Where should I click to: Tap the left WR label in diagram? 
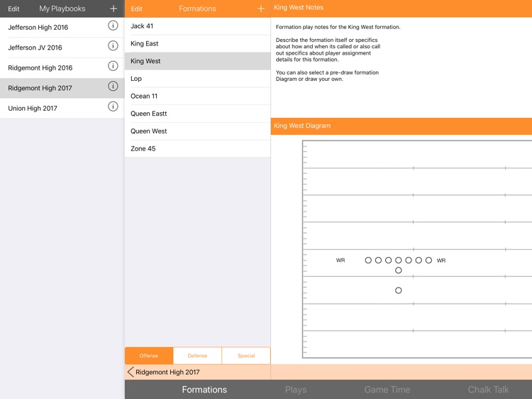click(x=340, y=261)
